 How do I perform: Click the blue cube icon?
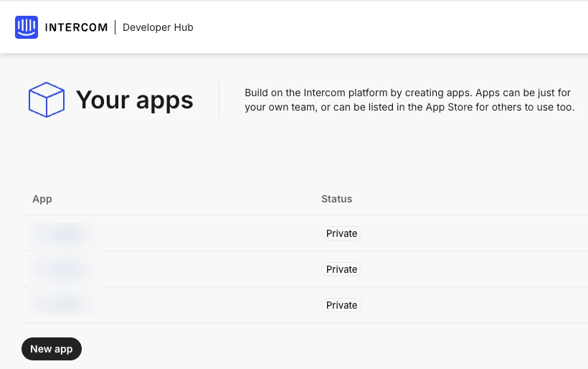click(x=47, y=100)
